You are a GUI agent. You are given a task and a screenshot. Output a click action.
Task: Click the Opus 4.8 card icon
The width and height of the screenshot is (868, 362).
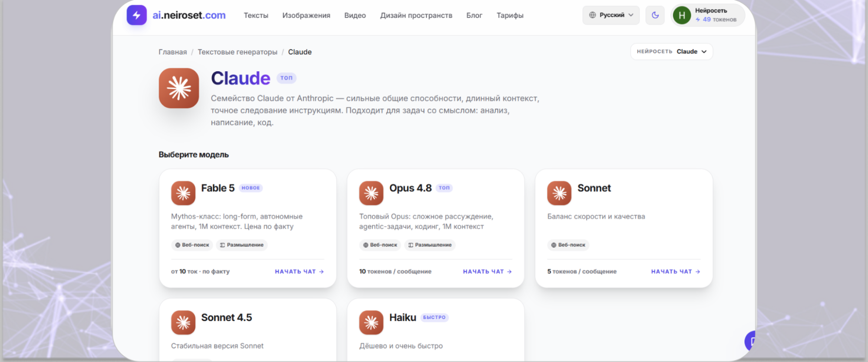point(371,193)
